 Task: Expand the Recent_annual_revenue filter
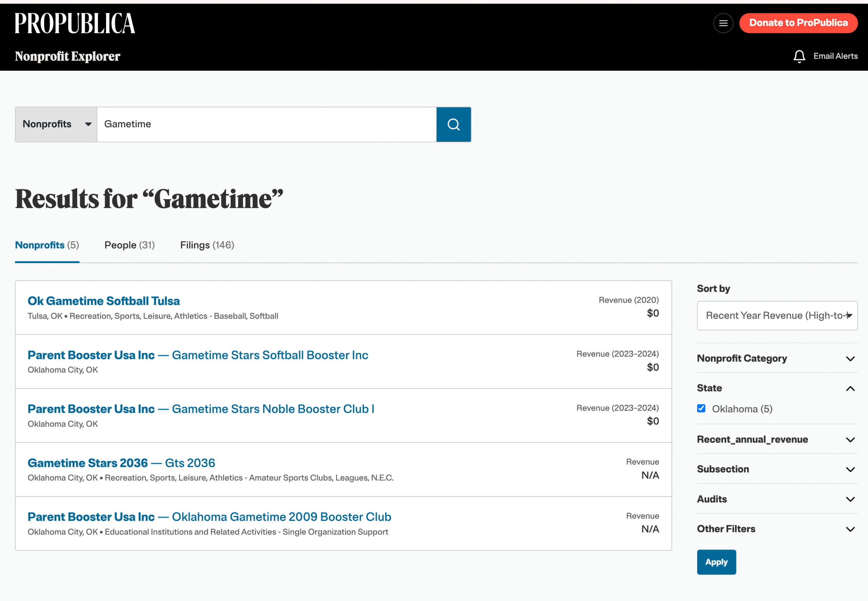tap(777, 439)
